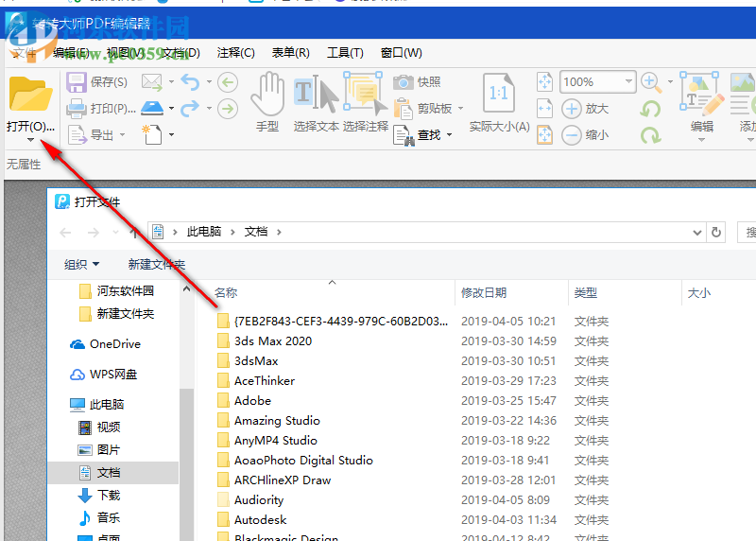This screenshot has height=541, width=756.
Task: Click the Edit content tool icon
Action: pyautogui.click(x=702, y=95)
